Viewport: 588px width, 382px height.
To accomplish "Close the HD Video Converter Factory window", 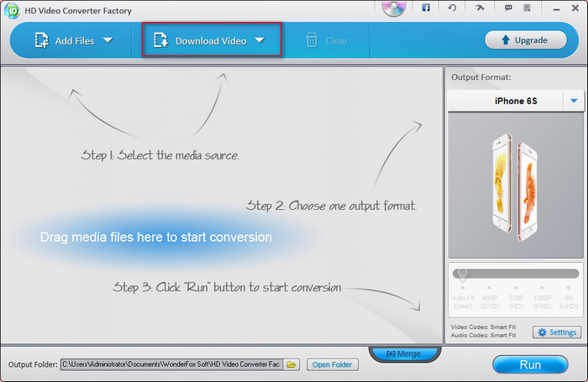I will tap(575, 8).
